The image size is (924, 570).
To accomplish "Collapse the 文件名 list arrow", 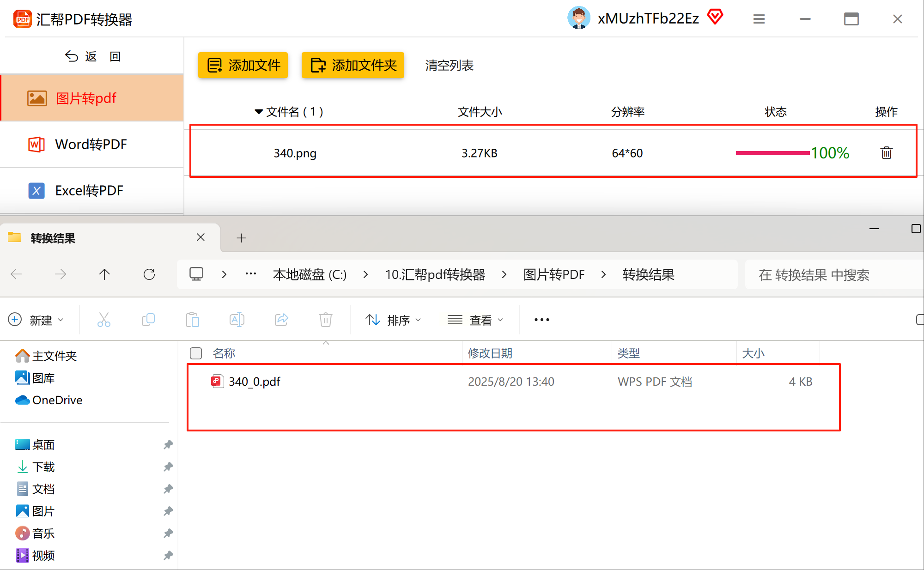I will pos(259,112).
